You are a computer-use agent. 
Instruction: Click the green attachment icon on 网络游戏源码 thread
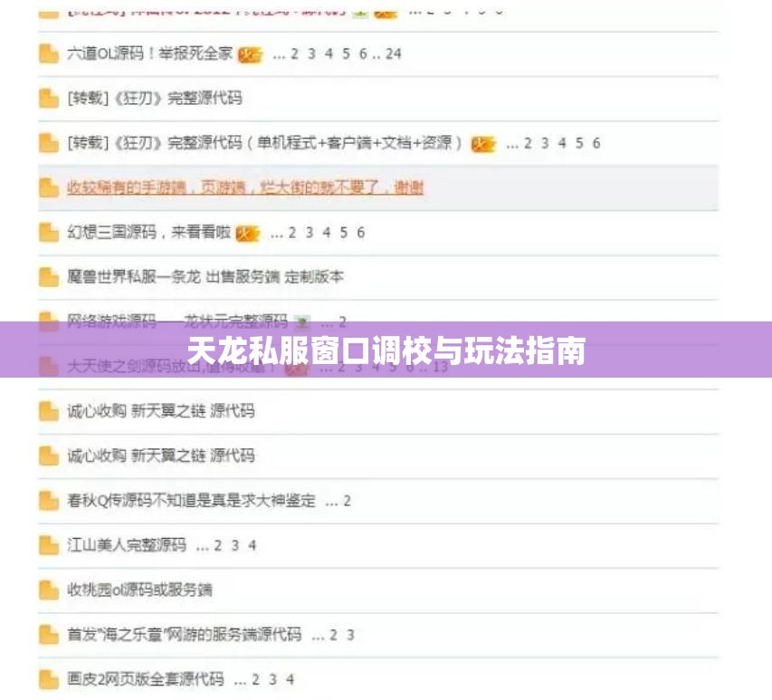300,321
